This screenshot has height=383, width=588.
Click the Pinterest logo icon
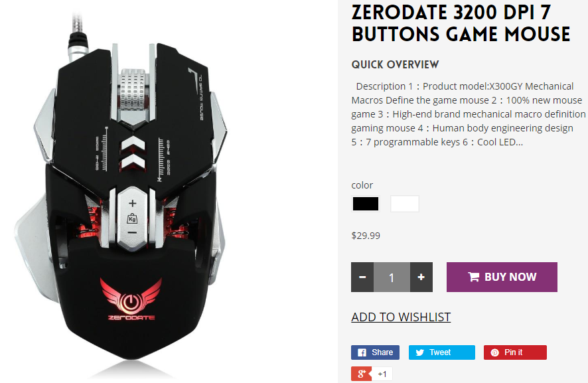pyautogui.click(x=495, y=352)
